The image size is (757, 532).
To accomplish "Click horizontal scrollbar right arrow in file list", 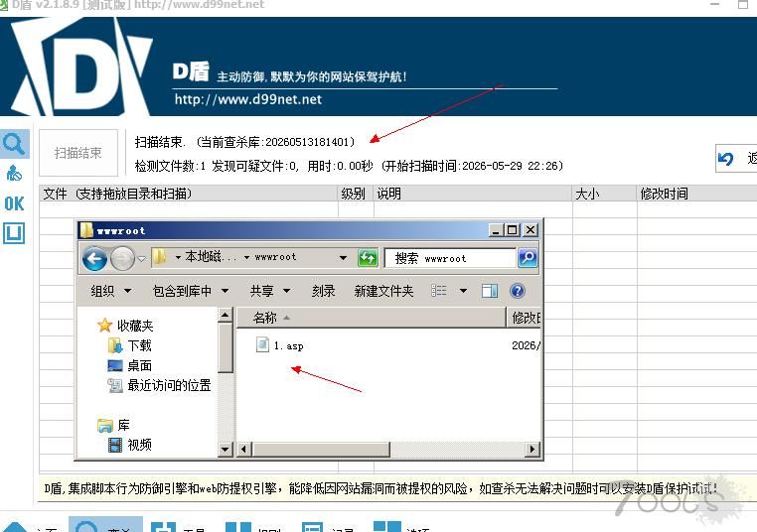I will pyautogui.click(x=532, y=449).
